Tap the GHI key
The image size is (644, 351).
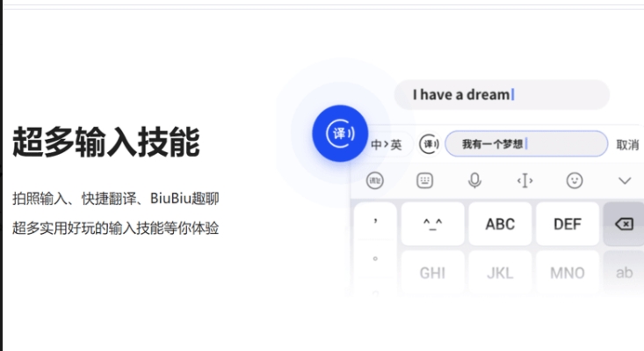click(432, 273)
